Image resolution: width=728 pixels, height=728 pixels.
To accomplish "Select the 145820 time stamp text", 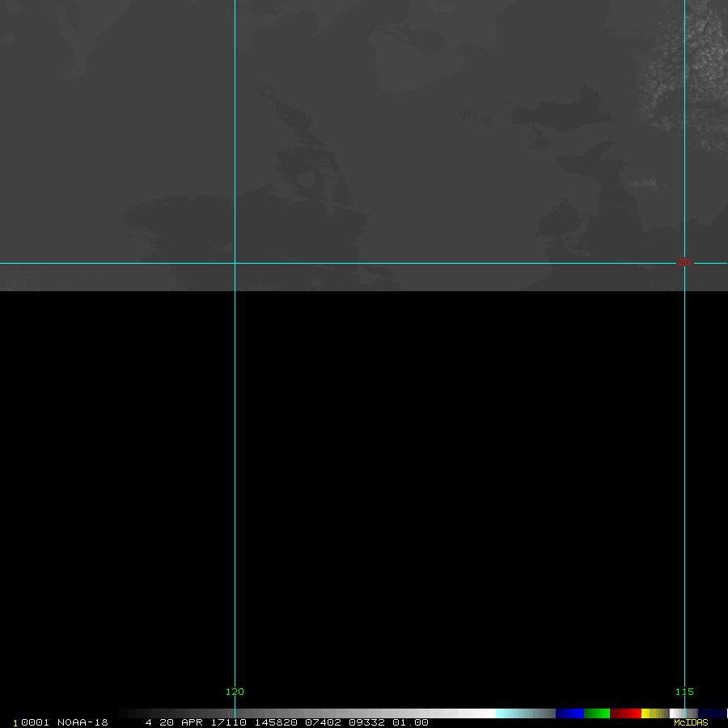I will pos(276,722).
